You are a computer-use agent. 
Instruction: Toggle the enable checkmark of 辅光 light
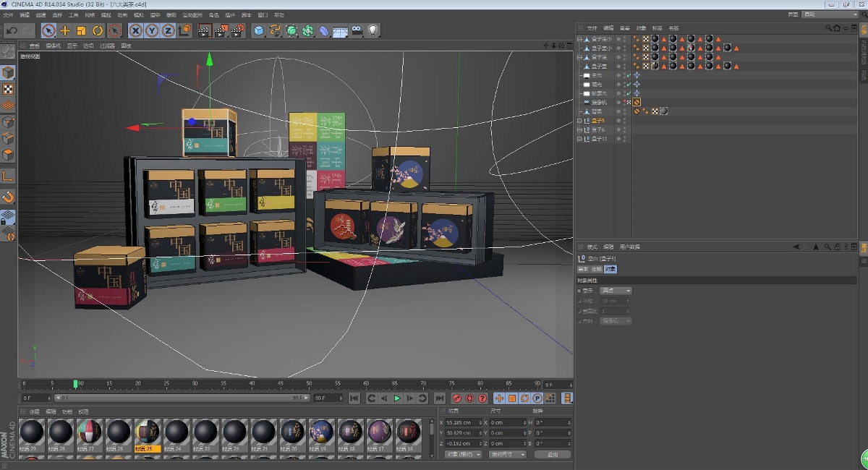628,85
